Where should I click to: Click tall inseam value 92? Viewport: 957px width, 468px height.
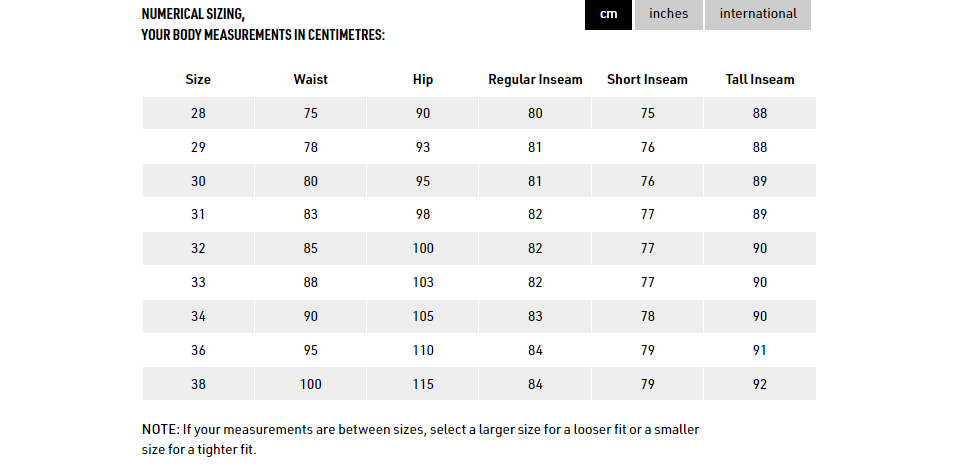tap(760, 384)
